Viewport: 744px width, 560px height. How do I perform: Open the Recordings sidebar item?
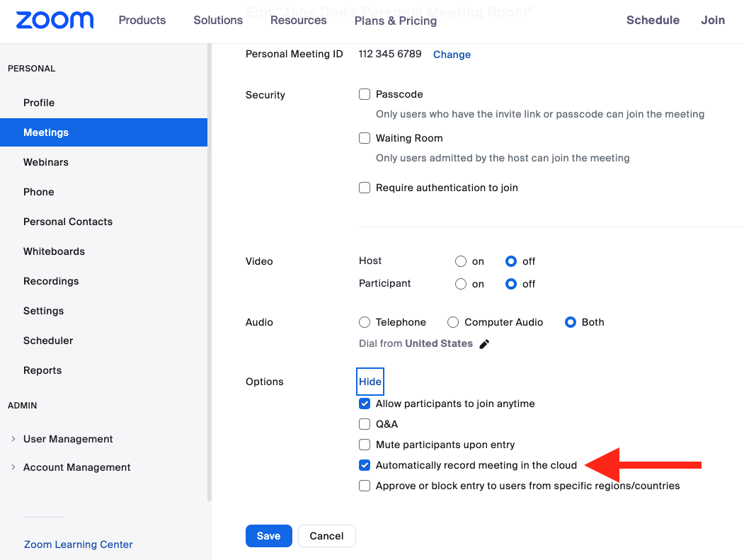click(x=51, y=281)
